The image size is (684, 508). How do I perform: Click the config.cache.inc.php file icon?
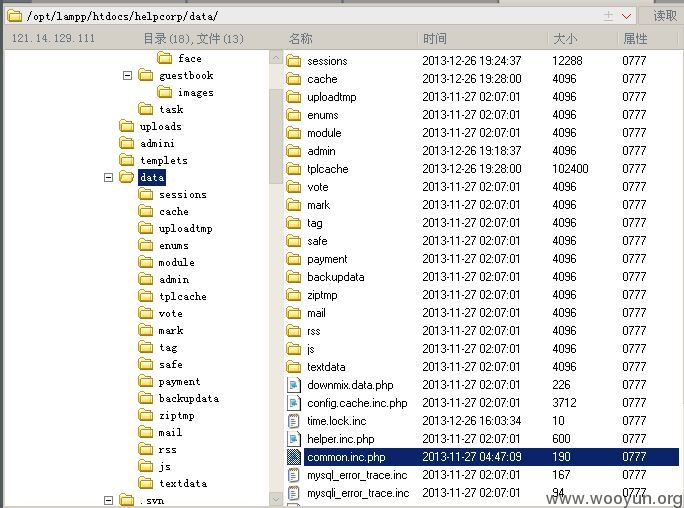(x=294, y=403)
